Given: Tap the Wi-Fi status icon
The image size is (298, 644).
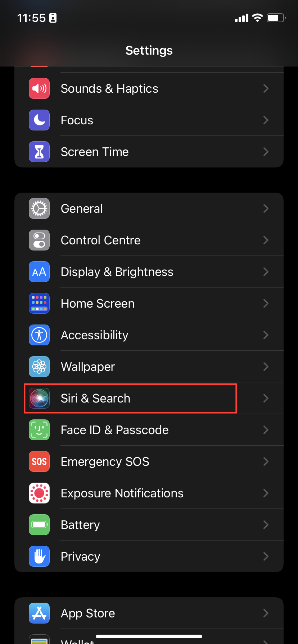Looking at the screenshot, I should pyautogui.click(x=257, y=18).
